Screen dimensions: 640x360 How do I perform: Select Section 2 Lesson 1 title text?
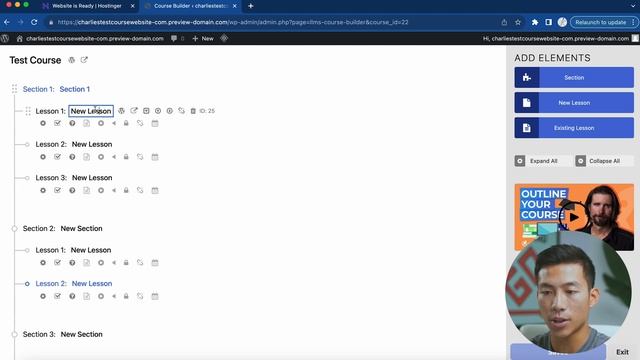[91, 250]
